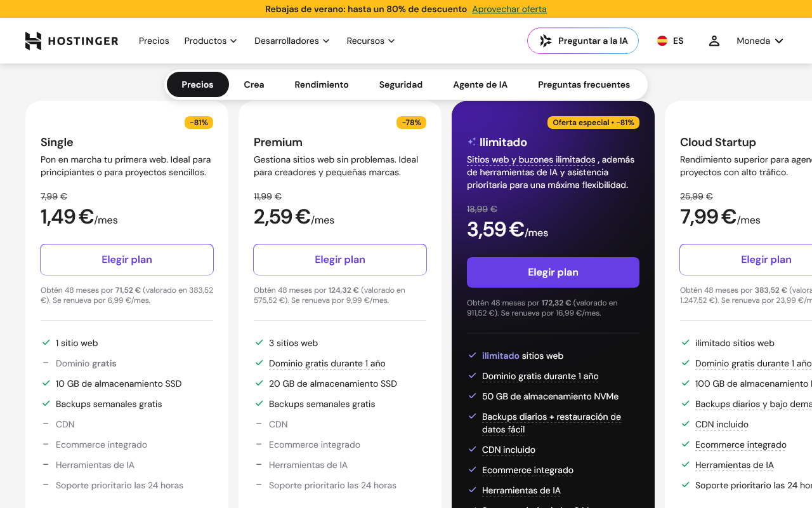This screenshot has width=812, height=508.
Task: Click the 'Oferta especial • -81%' badge
Action: 593,123
